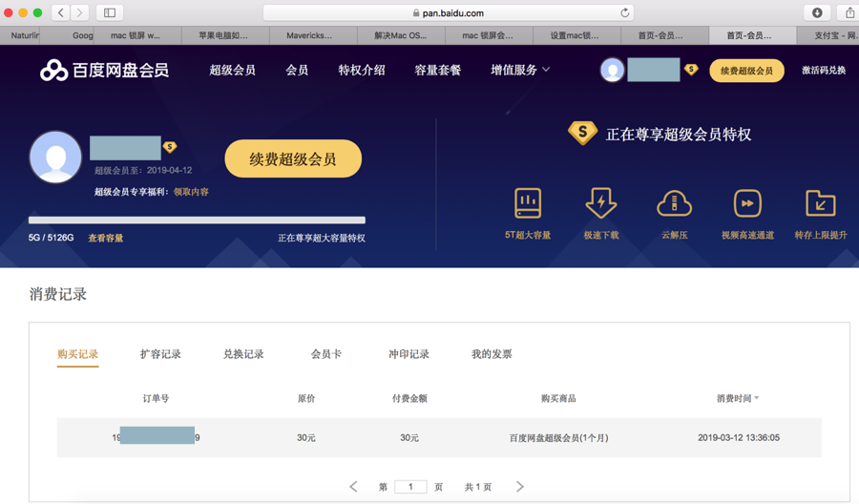The image size is (859, 504).
Task: Go to next page of records
Action: point(520,487)
